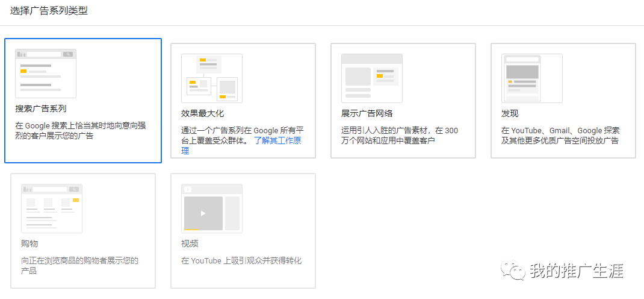Click the 搜索广告系列 title text
644x299 pixels.
click(41, 109)
